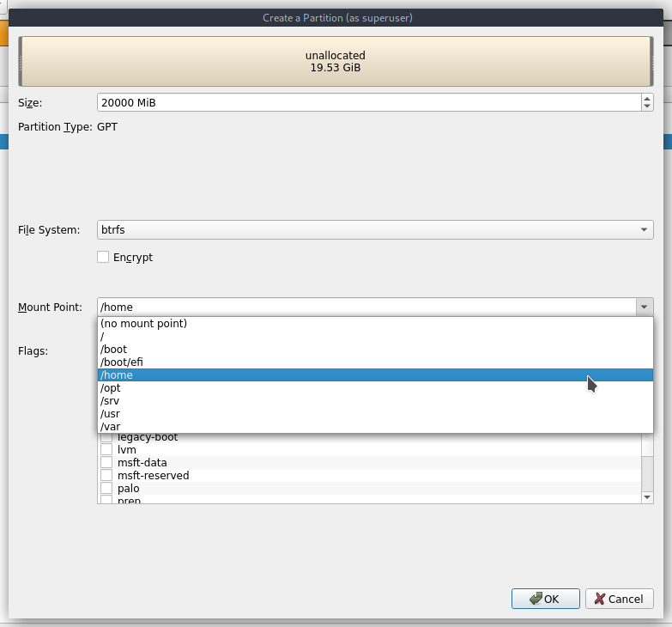The height and width of the screenshot is (627, 672).
Task: Increase size with the spinbox up arrow
Action: (x=646, y=99)
